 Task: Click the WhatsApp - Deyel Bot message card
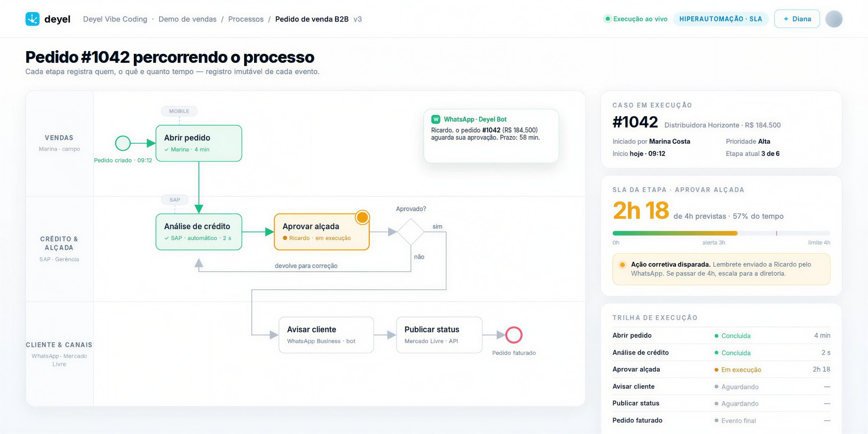coord(491,136)
